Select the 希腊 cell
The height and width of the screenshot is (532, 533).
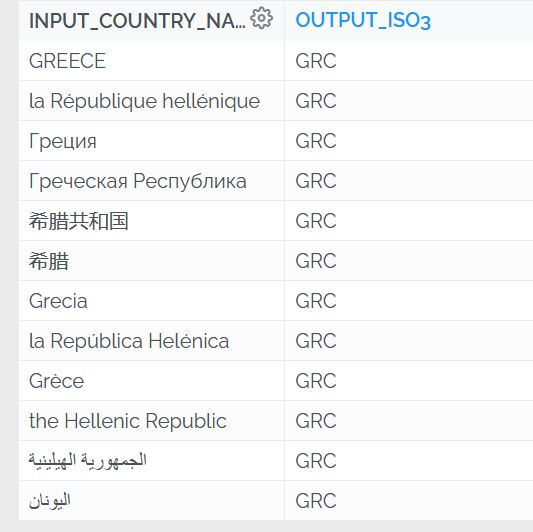[152, 261]
